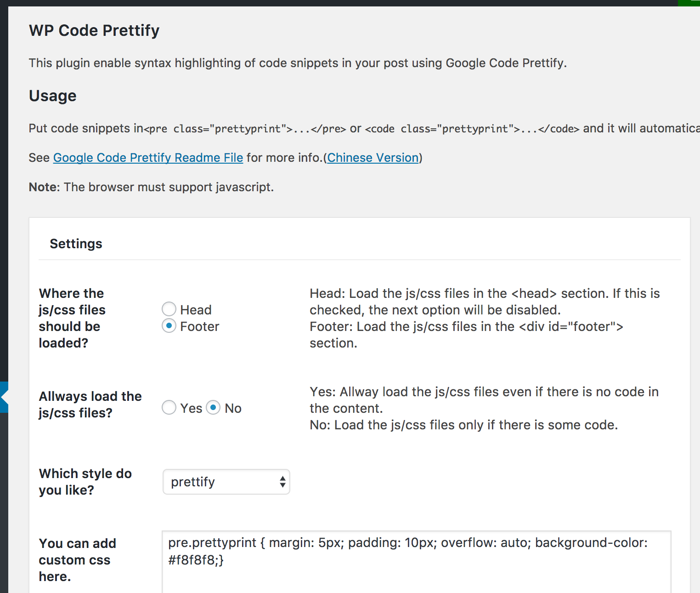Click the Settings section title
Image resolution: width=700 pixels, height=593 pixels.
pos(76,244)
